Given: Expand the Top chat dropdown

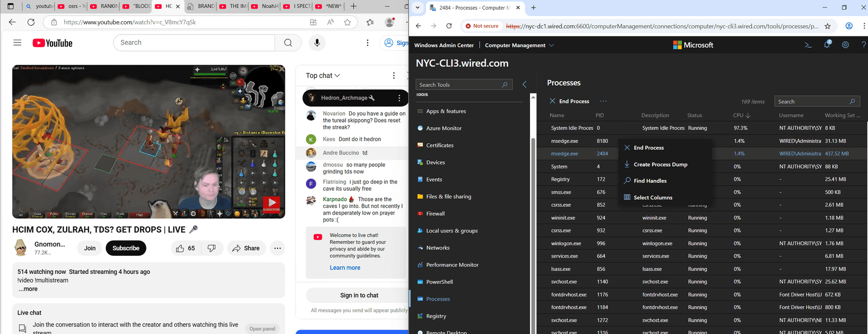Looking at the screenshot, I should point(323,75).
